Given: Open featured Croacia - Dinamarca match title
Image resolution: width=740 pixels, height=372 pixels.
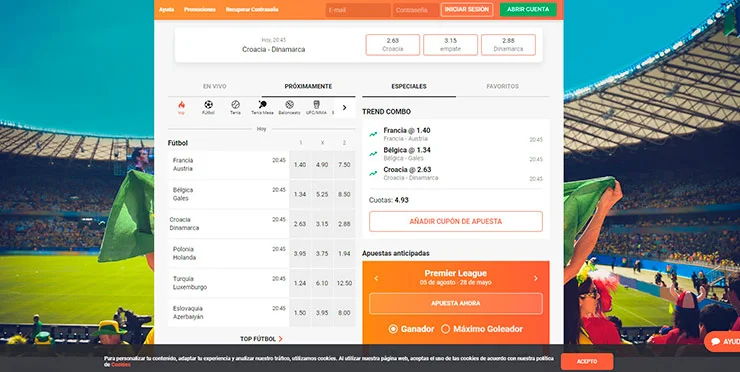Looking at the screenshot, I should [x=274, y=49].
